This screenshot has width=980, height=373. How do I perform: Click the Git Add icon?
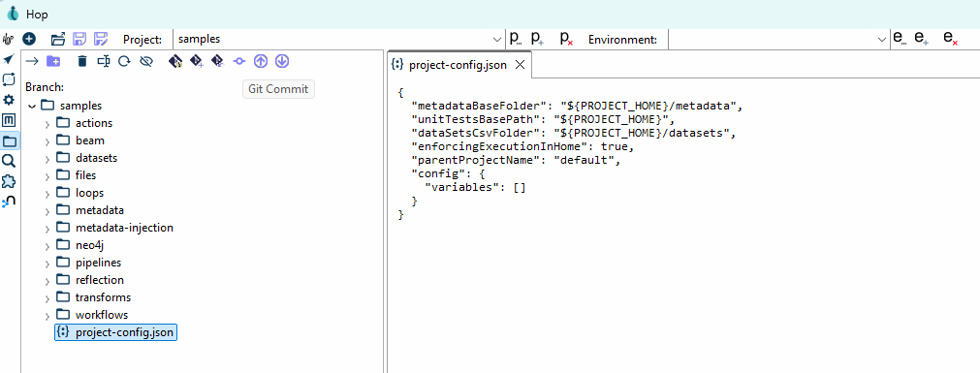coord(197,61)
